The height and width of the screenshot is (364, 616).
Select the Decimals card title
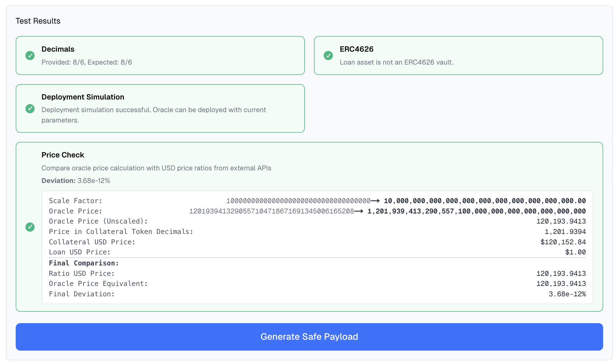pyautogui.click(x=58, y=49)
